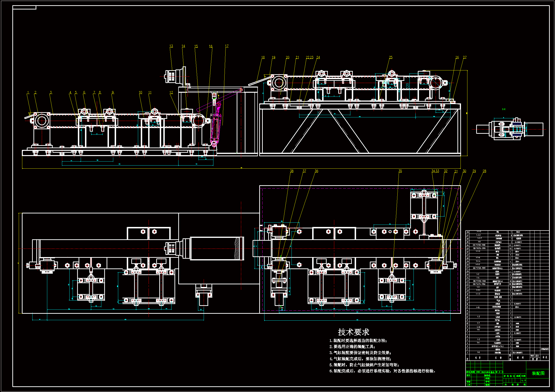Select part callout number 35
555x392 pixels.
pyautogui.click(x=400, y=171)
